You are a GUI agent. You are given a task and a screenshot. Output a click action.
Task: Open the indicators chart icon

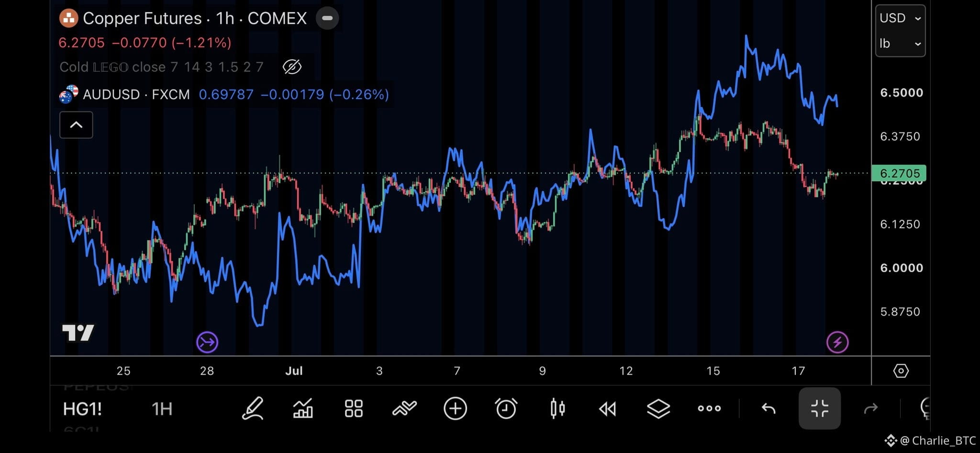[x=303, y=409]
